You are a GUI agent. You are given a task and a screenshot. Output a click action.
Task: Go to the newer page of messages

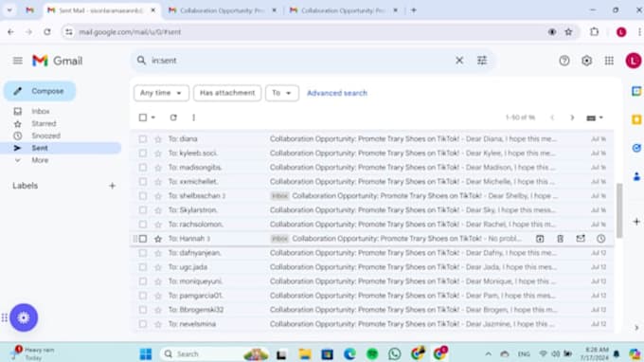pos(552,118)
